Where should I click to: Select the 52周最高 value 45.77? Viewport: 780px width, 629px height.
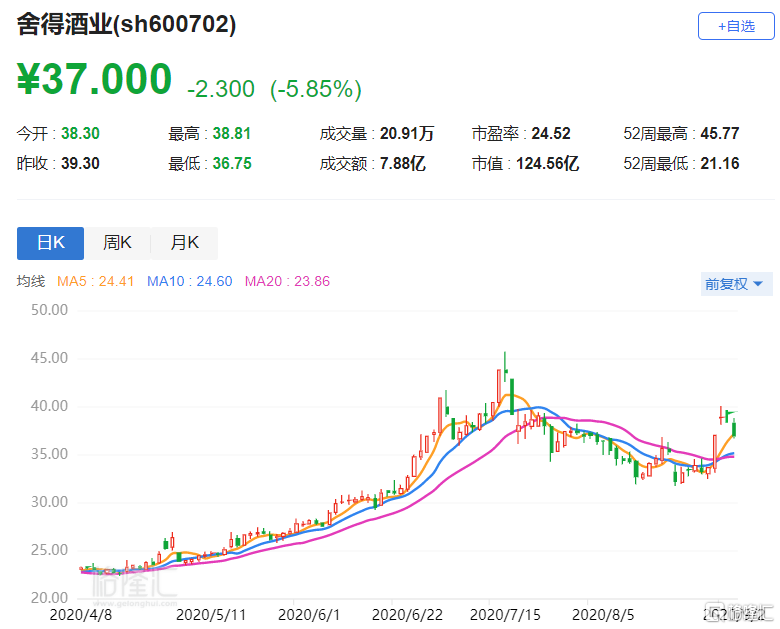click(x=720, y=133)
